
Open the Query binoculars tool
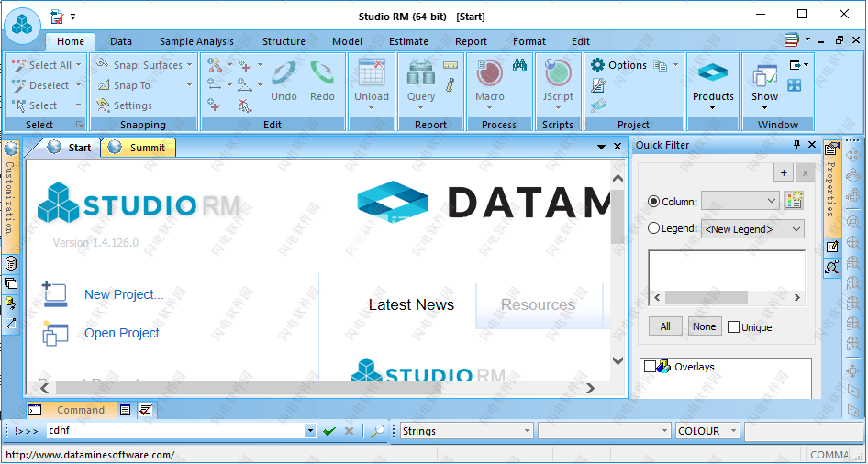[x=421, y=72]
